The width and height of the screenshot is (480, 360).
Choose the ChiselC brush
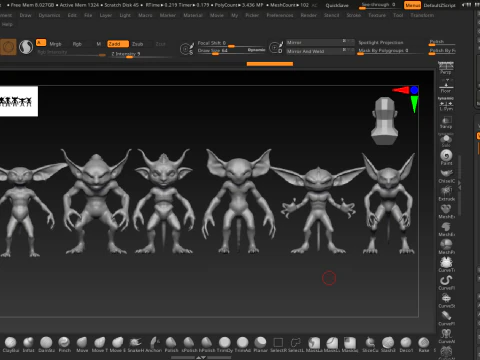(446, 176)
